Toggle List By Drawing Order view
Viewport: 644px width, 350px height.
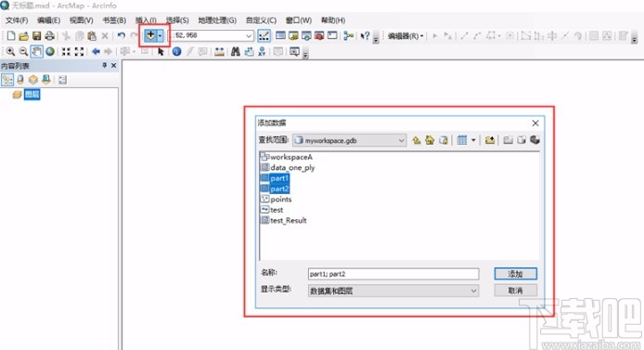[7, 80]
